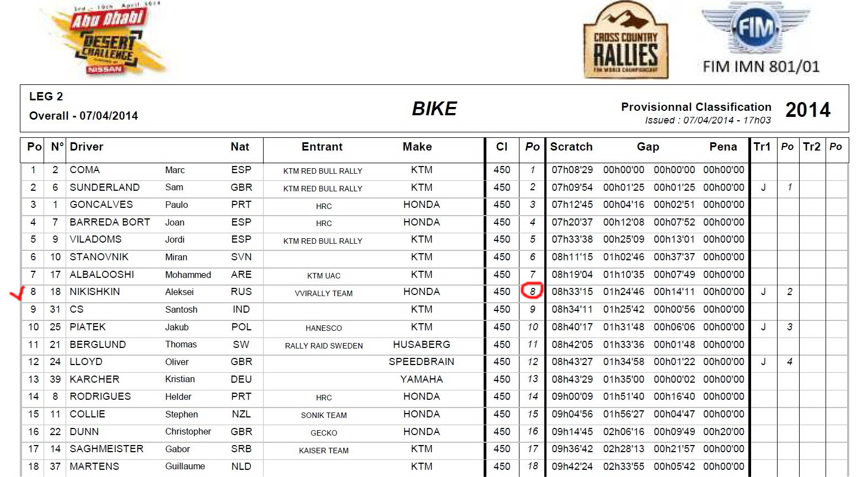Click the GECKO entrant name
The width and height of the screenshot is (868, 477).
click(x=324, y=433)
